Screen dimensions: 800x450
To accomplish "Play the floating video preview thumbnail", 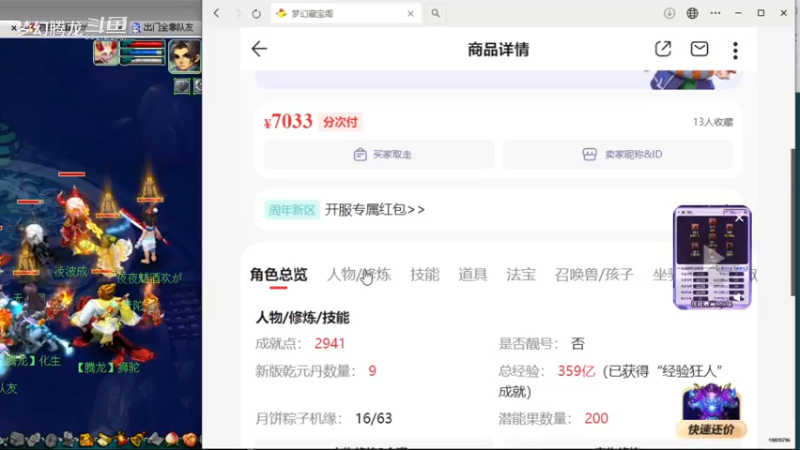I will tap(712, 257).
